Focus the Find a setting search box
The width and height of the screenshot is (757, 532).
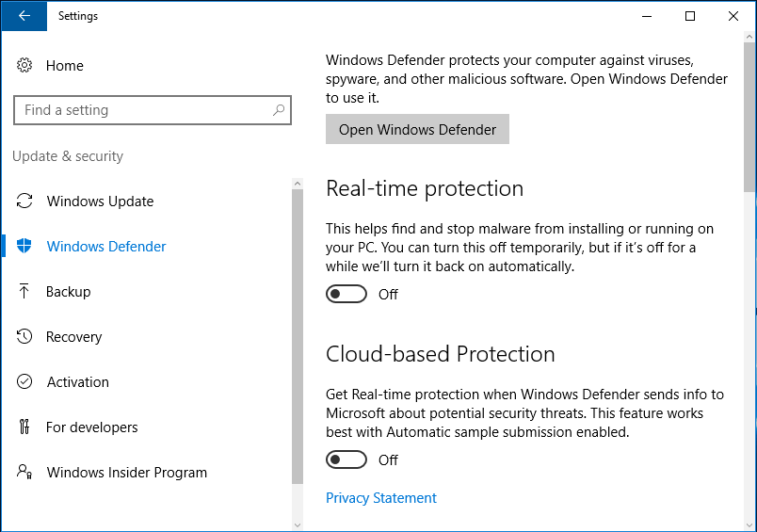(x=141, y=110)
